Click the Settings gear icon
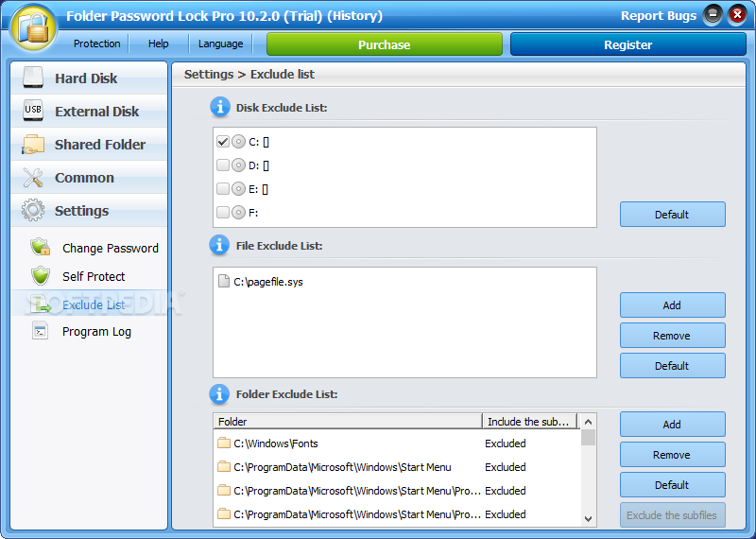Image resolution: width=756 pixels, height=539 pixels. click(33, 210)
